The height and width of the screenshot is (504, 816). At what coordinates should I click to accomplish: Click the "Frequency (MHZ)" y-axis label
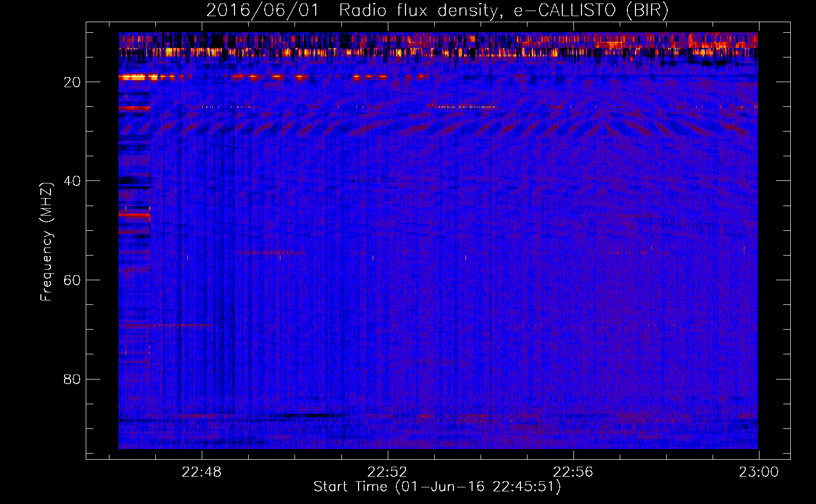point(46,242)
